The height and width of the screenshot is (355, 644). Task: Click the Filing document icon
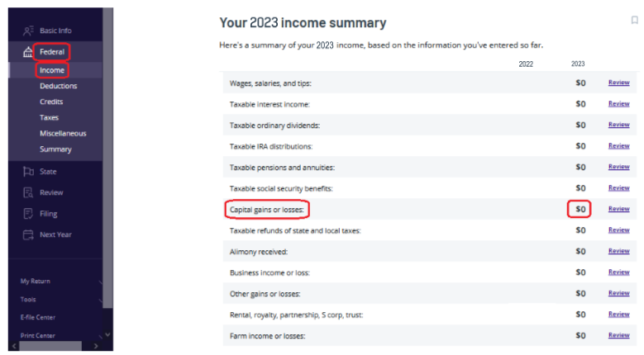(x=28, y=214)
